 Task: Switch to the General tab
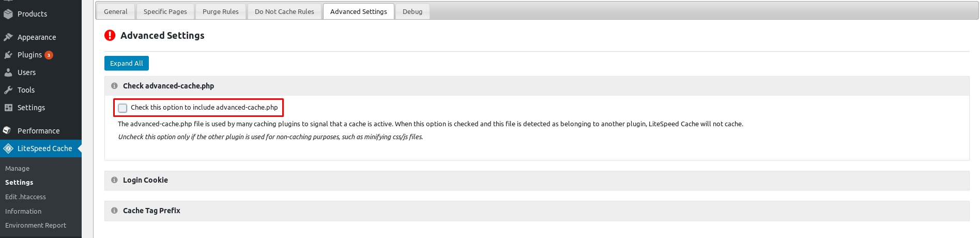[116, 11]
